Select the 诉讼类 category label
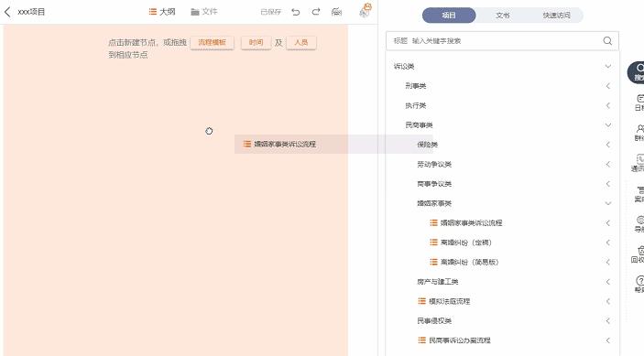Image resolution: width=644 pixels, height=356 pixels. 404,66
